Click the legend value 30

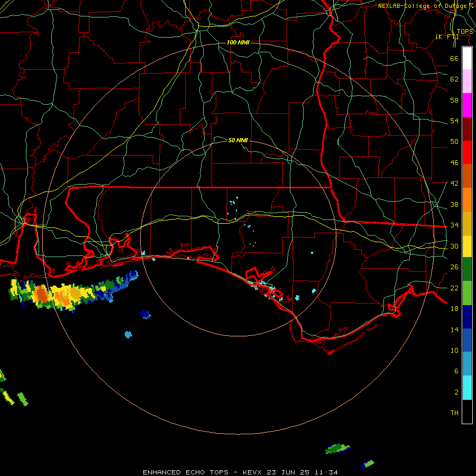tap(454, 246)
